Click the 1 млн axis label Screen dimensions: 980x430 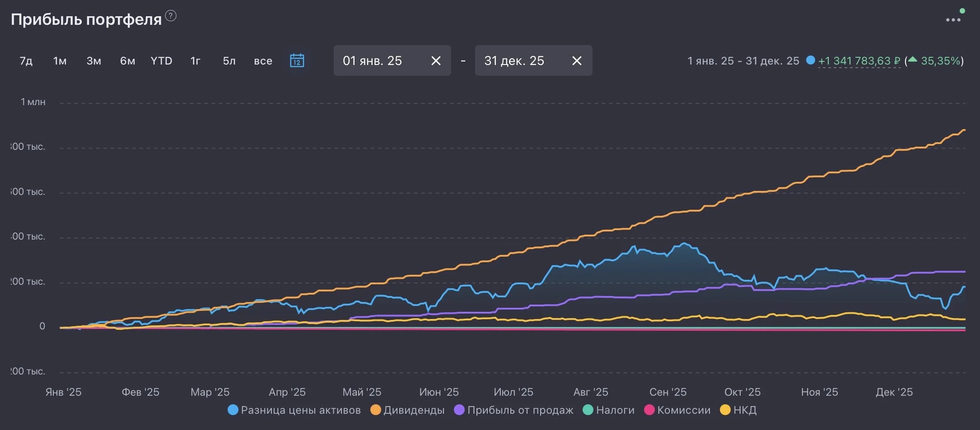coord(33,102)
